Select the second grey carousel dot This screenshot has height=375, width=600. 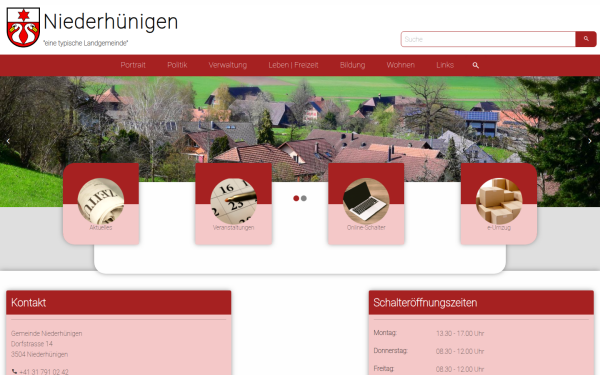304,198
